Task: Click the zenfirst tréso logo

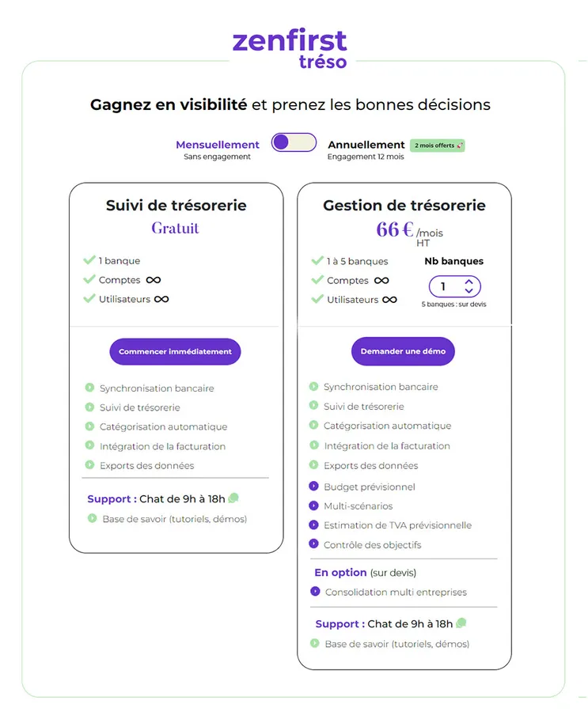Action: 290,49
